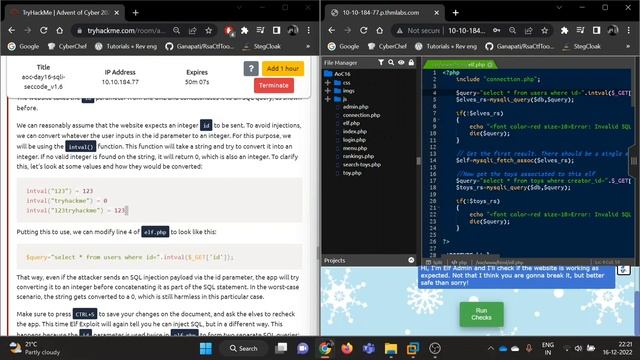This screenshot has width=640, height=360.
Task: Expand the js folder plus sign
Action: pyautogui.click(x=327, y=99)
